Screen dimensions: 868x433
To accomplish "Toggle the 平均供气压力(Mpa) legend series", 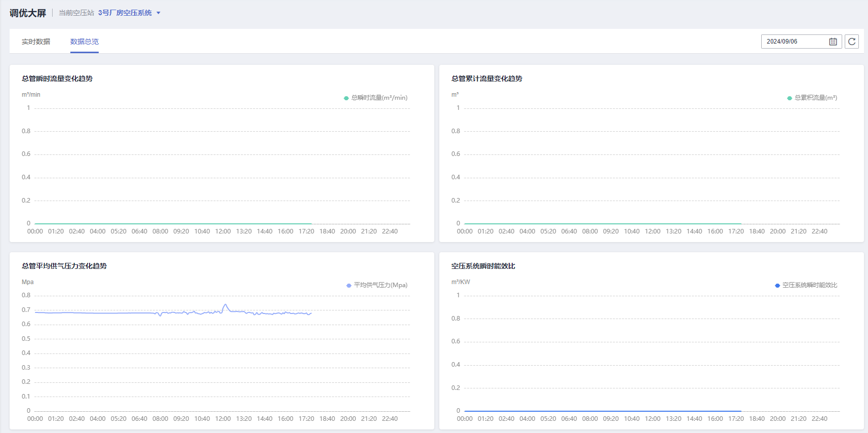I will click(377, 285).
